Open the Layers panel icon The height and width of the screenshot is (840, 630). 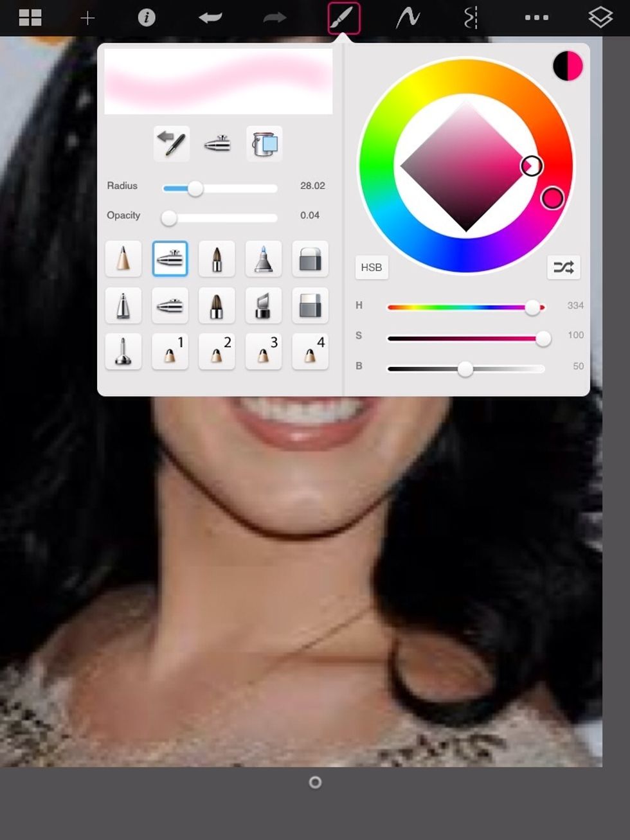tap(600, 17)
